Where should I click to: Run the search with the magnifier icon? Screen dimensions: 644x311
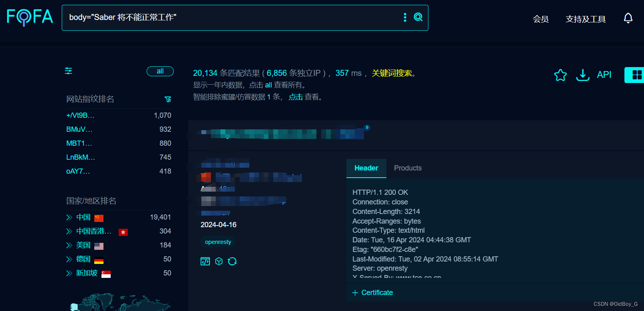click(x=418, y=17)
